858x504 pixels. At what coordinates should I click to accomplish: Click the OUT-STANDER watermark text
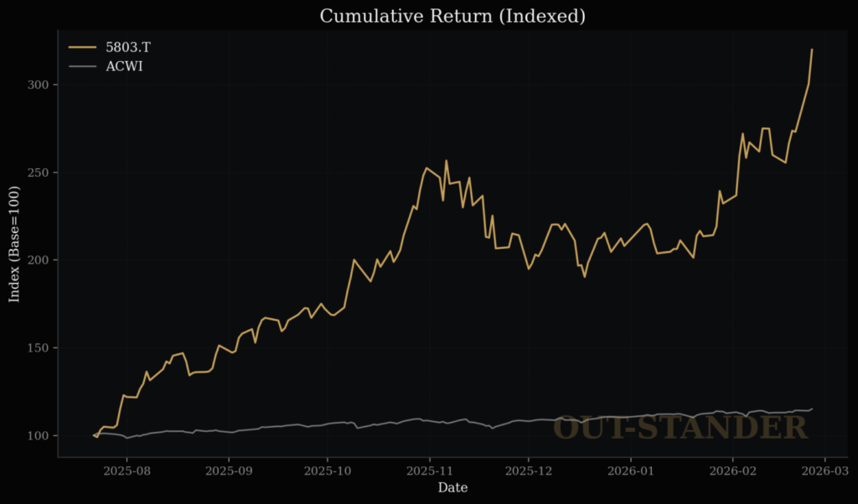(x=680, y=428)
